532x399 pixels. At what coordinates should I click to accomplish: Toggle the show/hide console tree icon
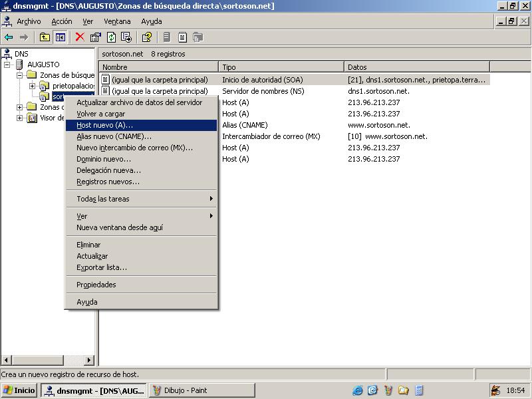(61, 37)
